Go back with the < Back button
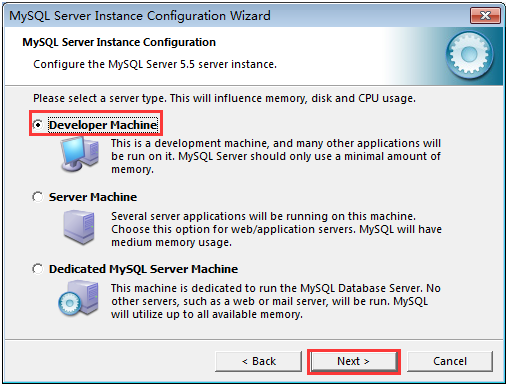The image size is (508, 386). (258, 361)
